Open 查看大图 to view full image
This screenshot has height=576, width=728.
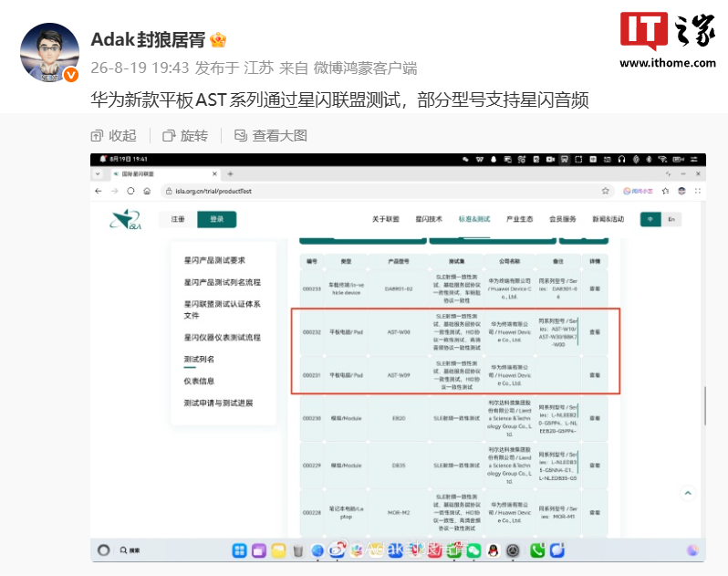pos(270,136)
